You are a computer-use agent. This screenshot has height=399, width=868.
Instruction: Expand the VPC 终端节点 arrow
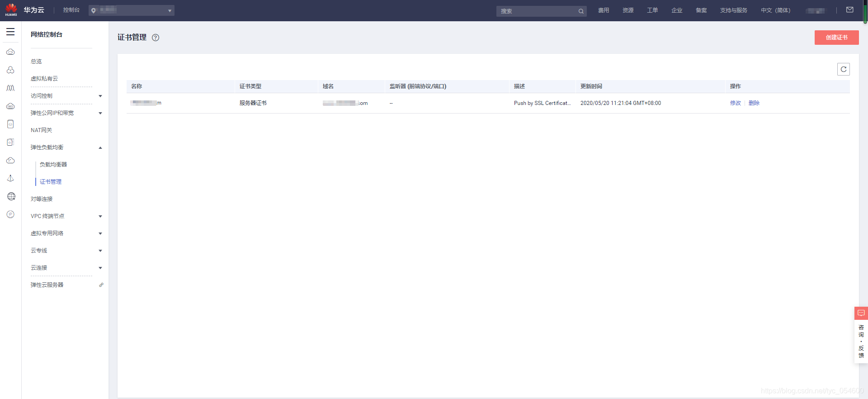(x=100, y=216)
